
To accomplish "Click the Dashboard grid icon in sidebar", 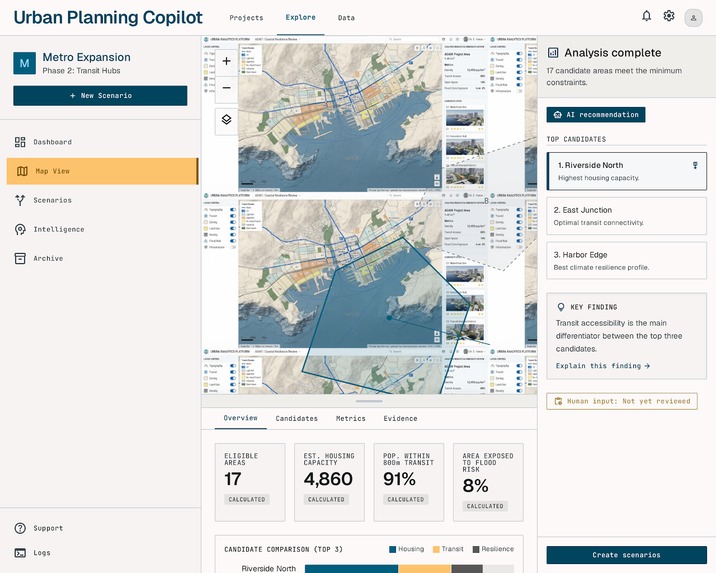I will point(20,142).
